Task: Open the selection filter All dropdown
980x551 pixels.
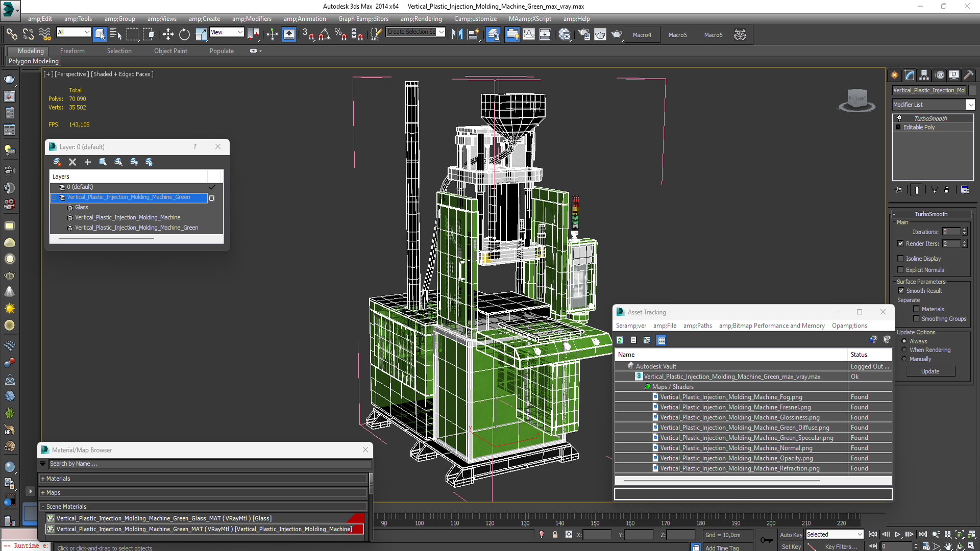Action: tap(73, 32)
